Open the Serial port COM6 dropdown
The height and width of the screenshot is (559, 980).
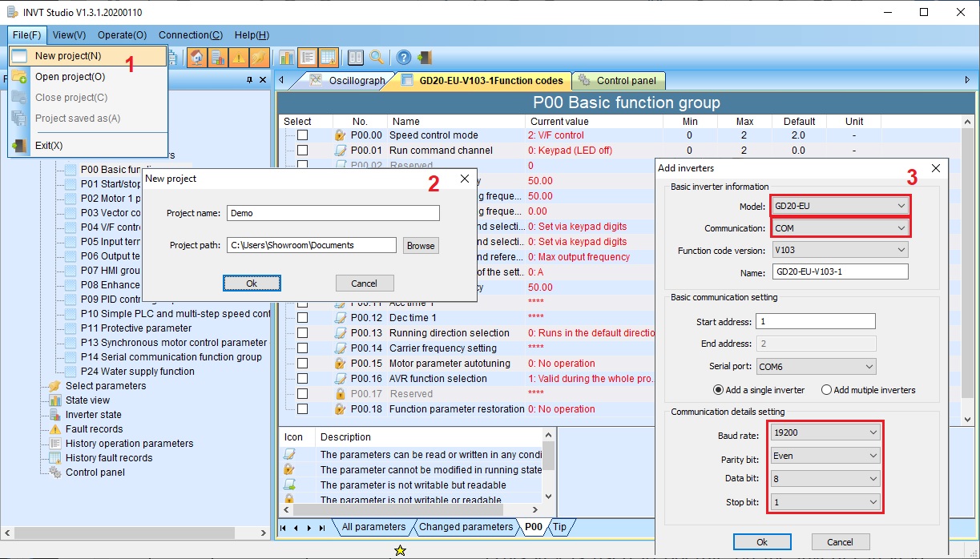(816, 367)
